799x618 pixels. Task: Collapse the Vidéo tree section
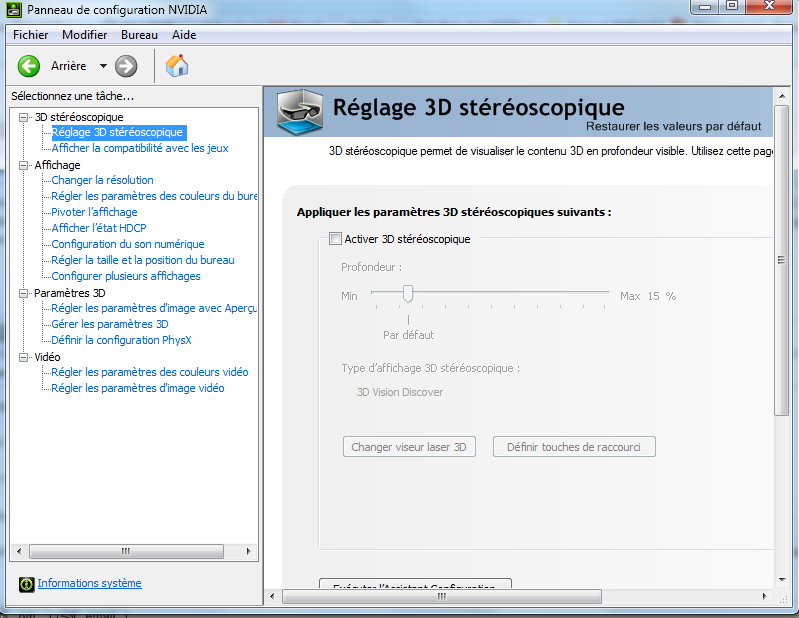pos(24,357)
